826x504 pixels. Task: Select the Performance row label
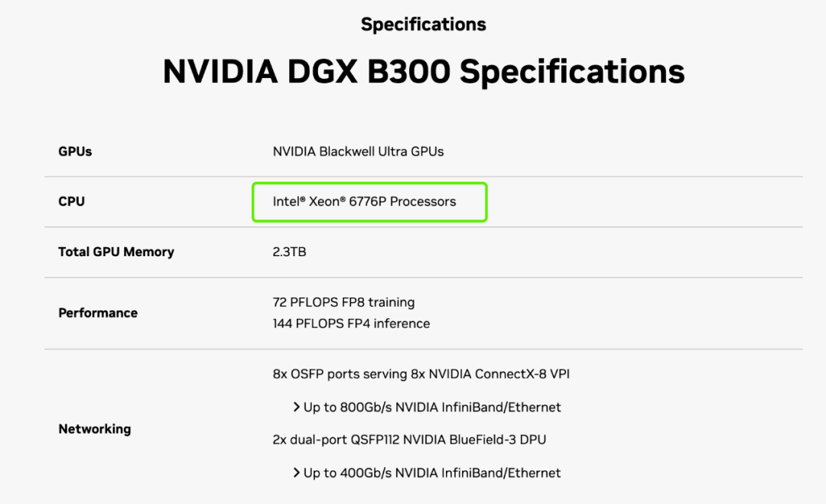click(x=98, y=313)
